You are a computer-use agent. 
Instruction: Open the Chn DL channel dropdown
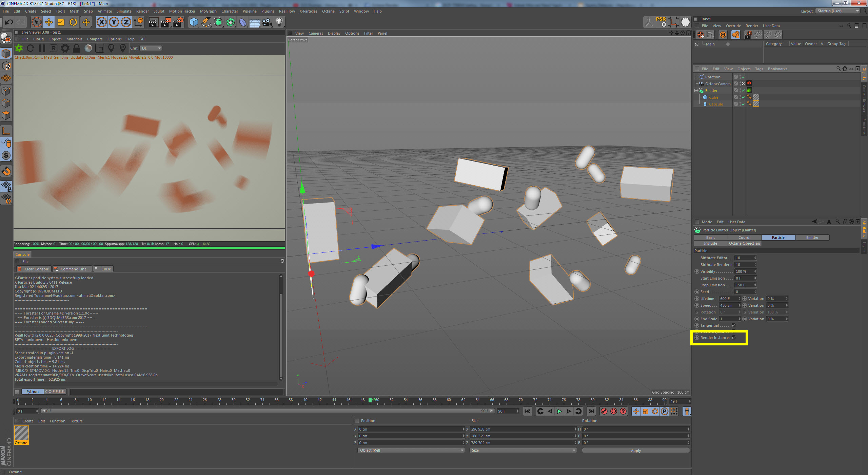click(151, 48)
